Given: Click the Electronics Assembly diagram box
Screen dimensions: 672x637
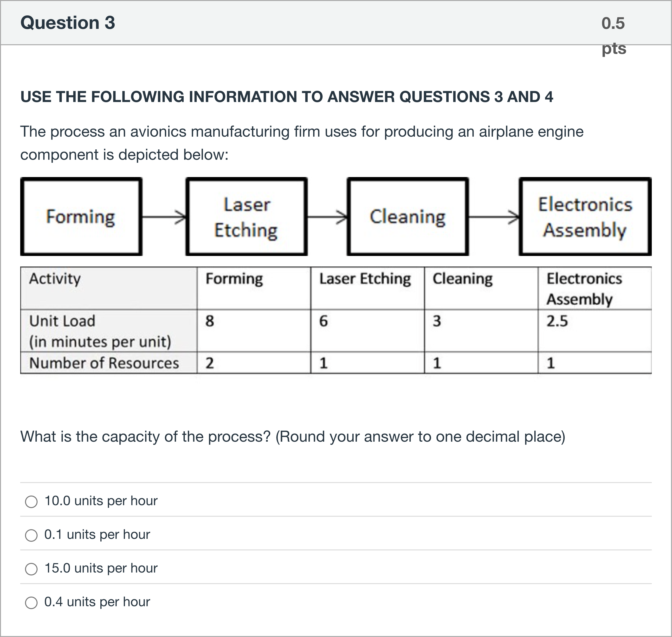Looking at the screenshot, I should (x=585, y=216).
